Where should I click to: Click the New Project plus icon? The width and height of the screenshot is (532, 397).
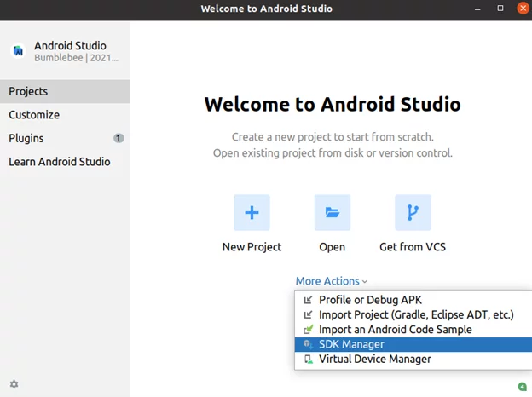[x=252, y=213]
